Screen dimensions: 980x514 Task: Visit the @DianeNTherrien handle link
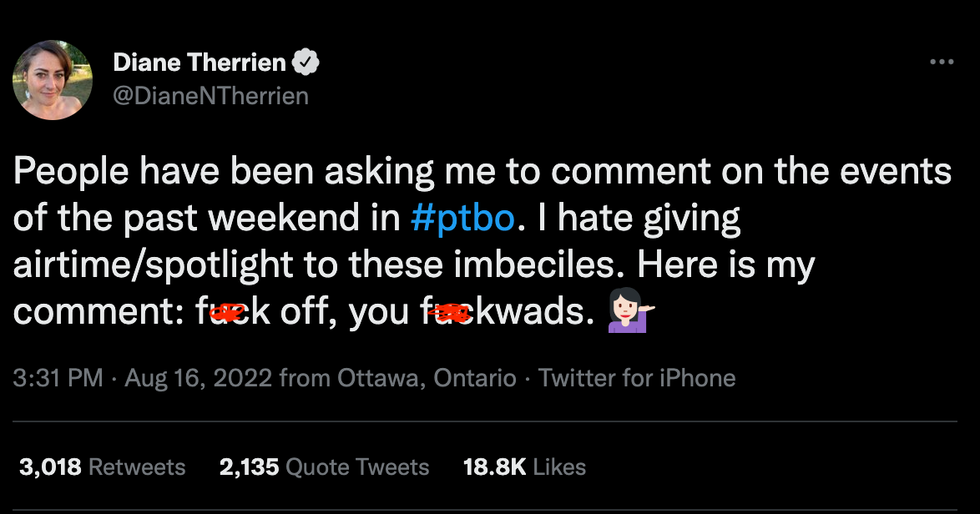pos(210,96)
